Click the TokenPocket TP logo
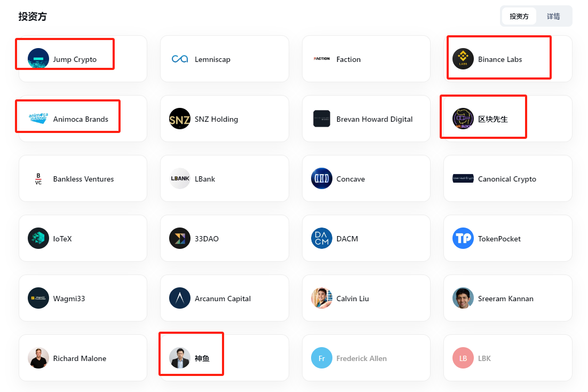The width and height of the screenshot is (588, 392). 463,238
